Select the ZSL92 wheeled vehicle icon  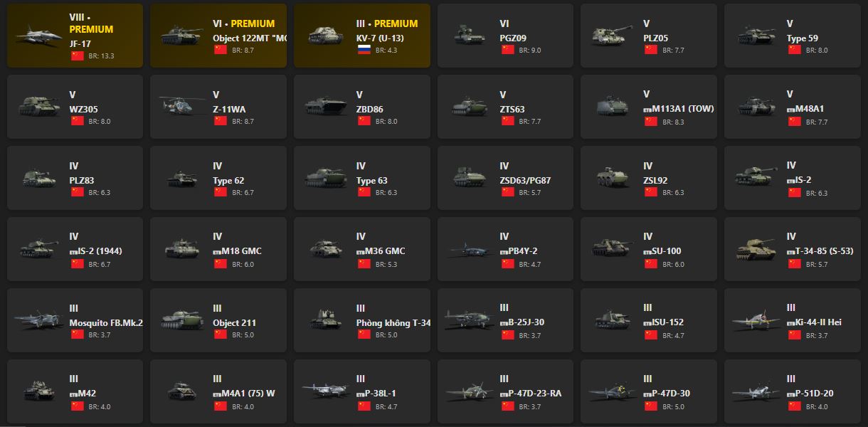click(x=613, y=177)
